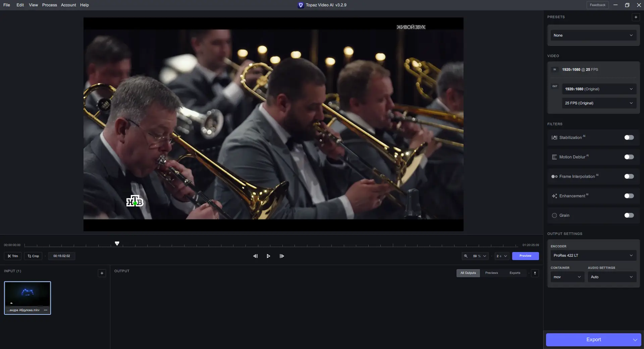Turn on Frame Interpolation
This screenshot has height=349, width=644.
pos(629,177)
